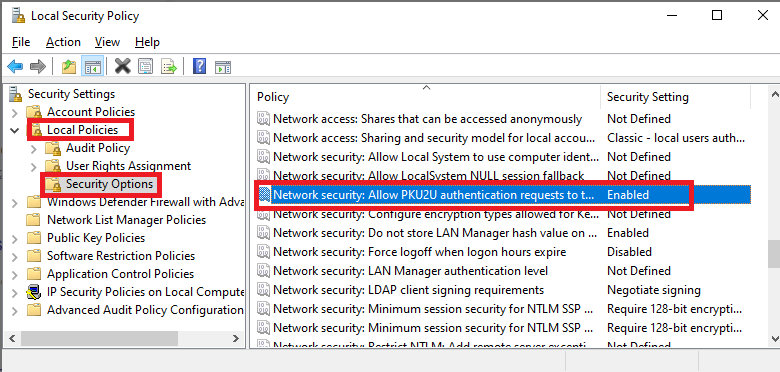Click the blue Help question mark icon
Viewport: 780px width, 372px height.
pos(199,66)
